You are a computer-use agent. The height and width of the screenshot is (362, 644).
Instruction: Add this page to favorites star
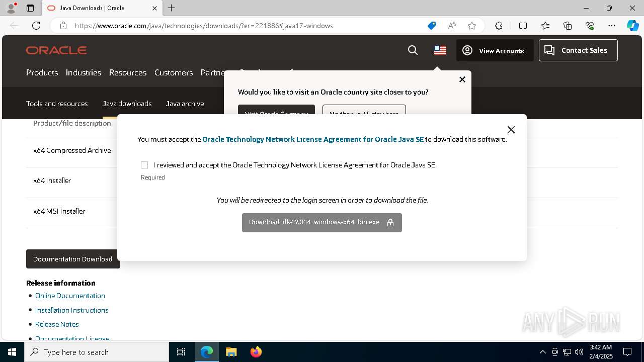[471, 26]
